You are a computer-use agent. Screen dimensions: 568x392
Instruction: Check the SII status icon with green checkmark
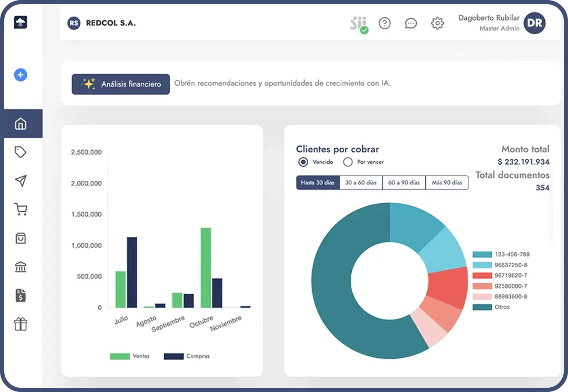[x=358, y=23]
